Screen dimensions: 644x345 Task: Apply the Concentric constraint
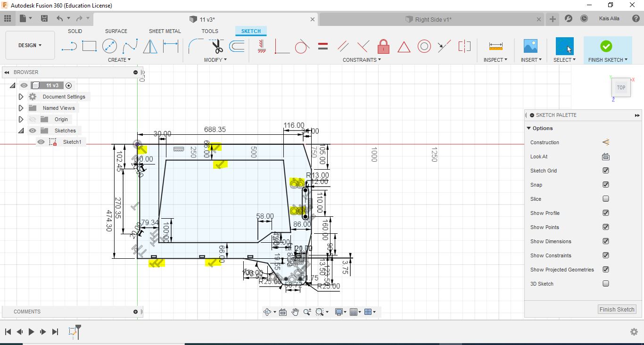coord(424,46)
